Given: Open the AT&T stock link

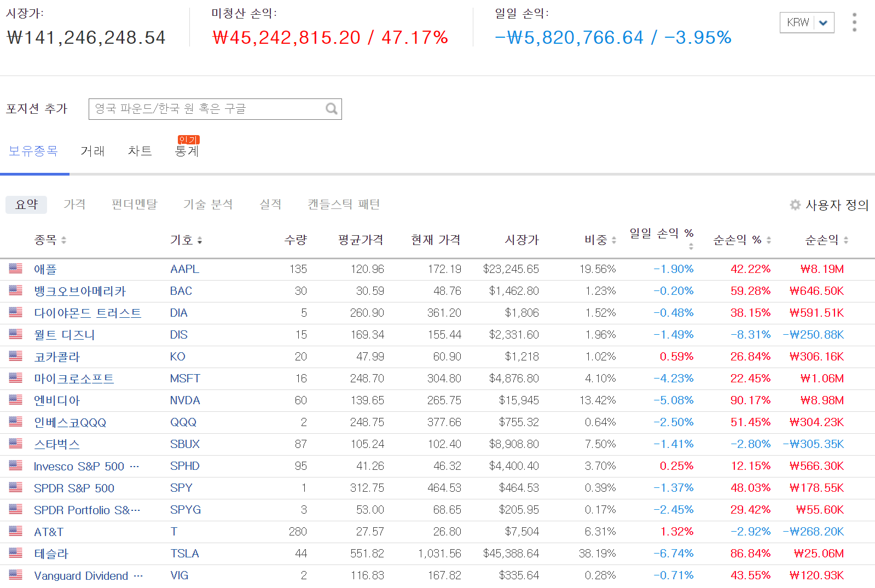Looking at the screenshot, I should click(49, 532).
